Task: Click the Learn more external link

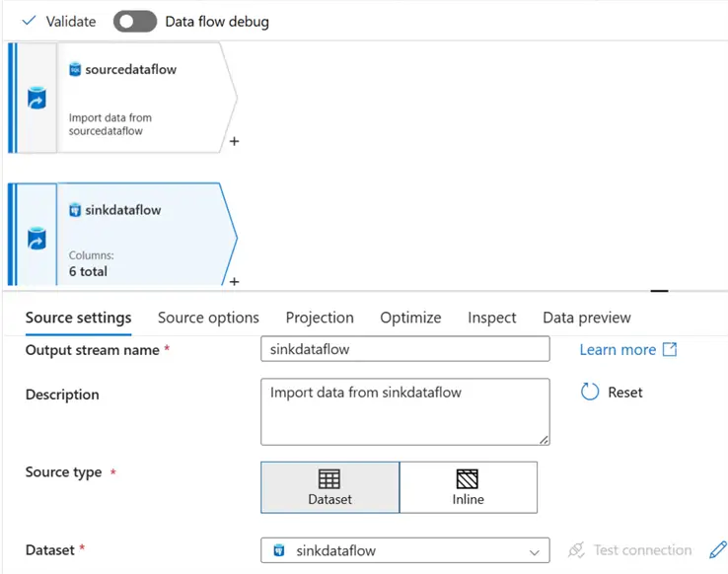Action: 627,349
